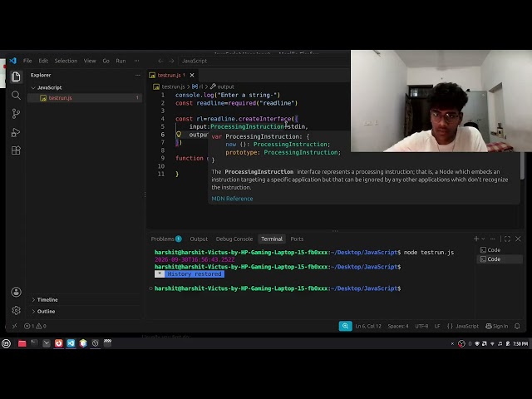Click Sign In in the status bar
Viewport: 532px width, 399px height.
497,326
